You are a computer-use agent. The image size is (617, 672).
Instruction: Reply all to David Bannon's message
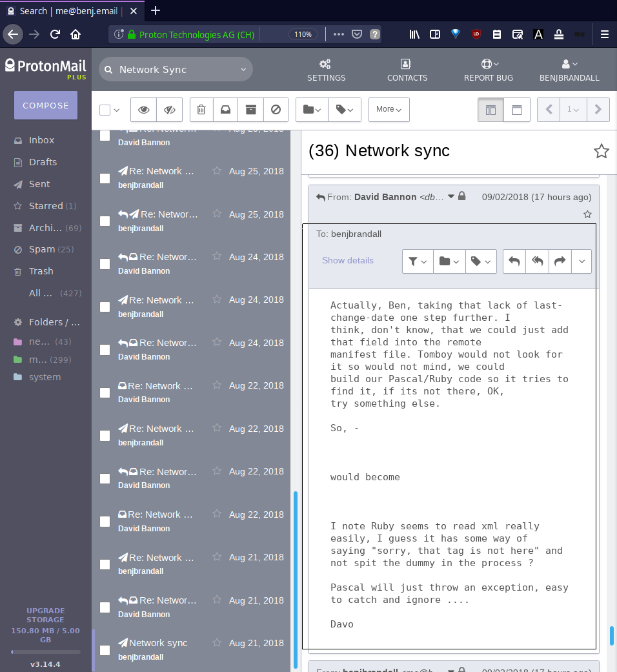538,261
